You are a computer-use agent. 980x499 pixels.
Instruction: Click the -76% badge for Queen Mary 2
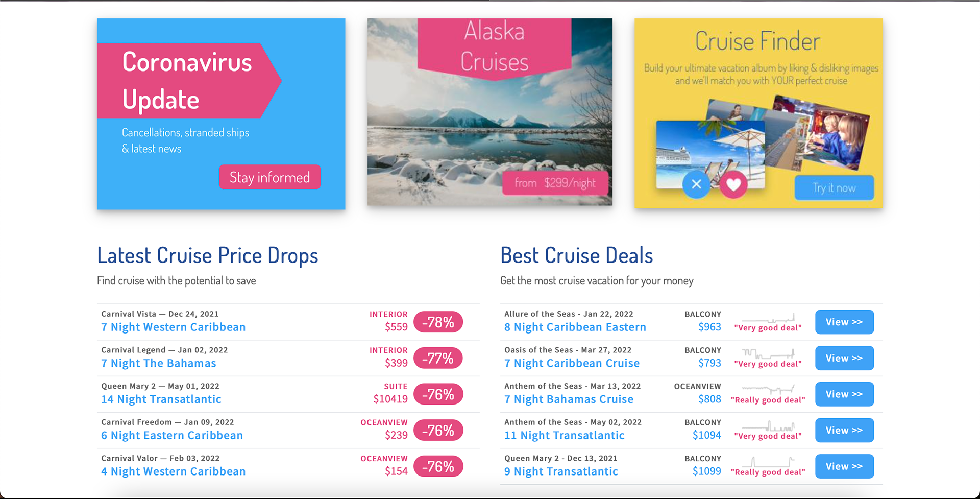pyautogui.click(x=438, y=394)
